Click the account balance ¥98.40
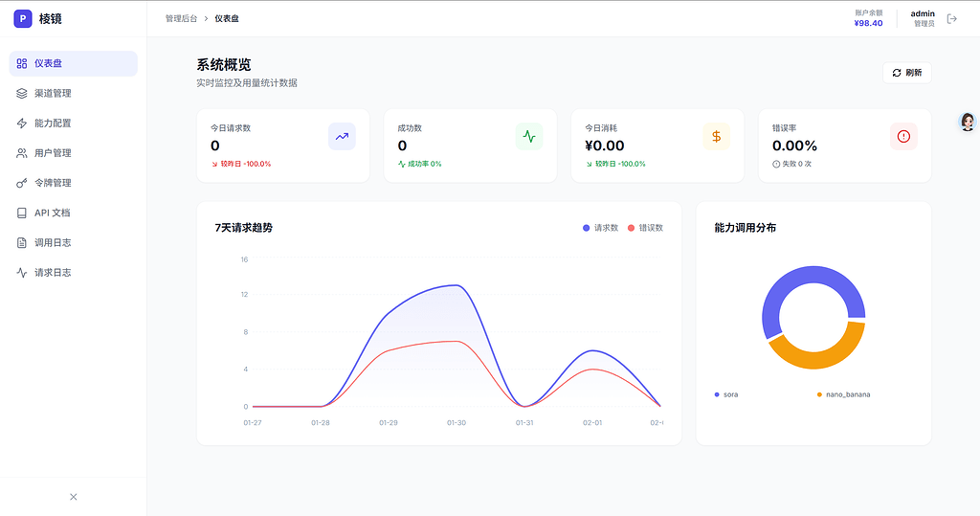The image size is (980, 516). tap(868, 23)
